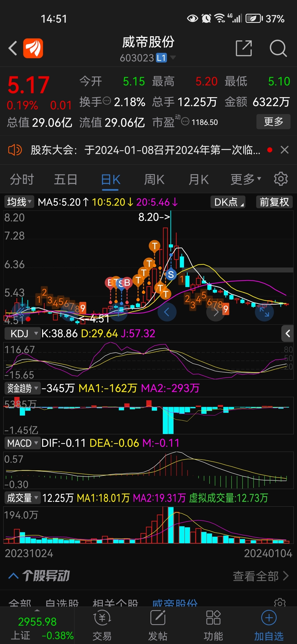Image resolution: width=297 pixels, height=644 pixels.
Task: Open the share icon in the header
Action: click(x=244, y=48)
